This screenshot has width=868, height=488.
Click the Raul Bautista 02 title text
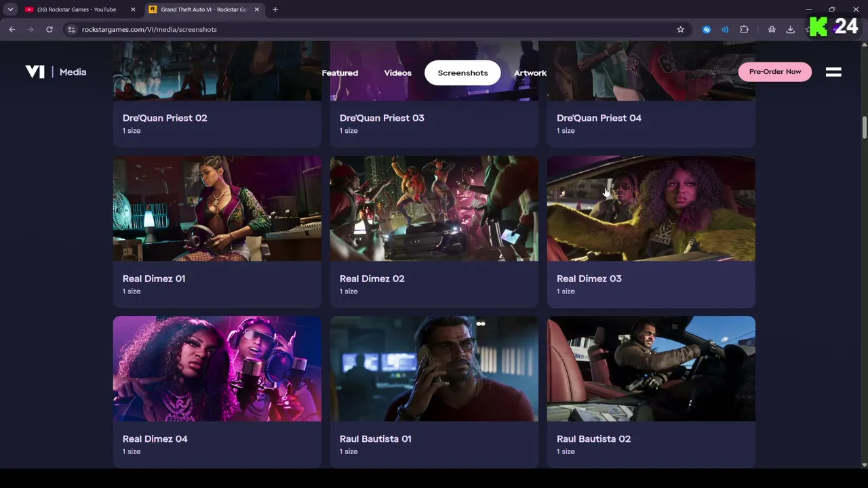(593, 439)
